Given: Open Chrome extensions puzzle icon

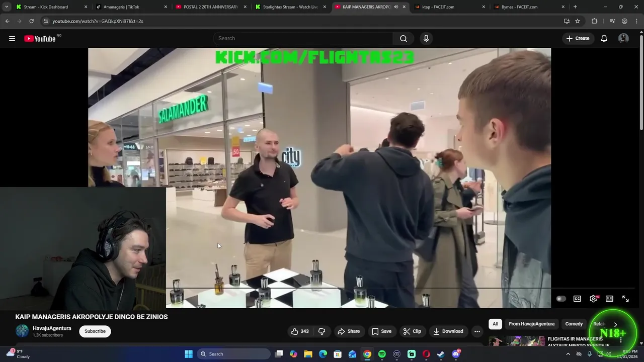Looking at the screenshot, I should coord(595,21).
